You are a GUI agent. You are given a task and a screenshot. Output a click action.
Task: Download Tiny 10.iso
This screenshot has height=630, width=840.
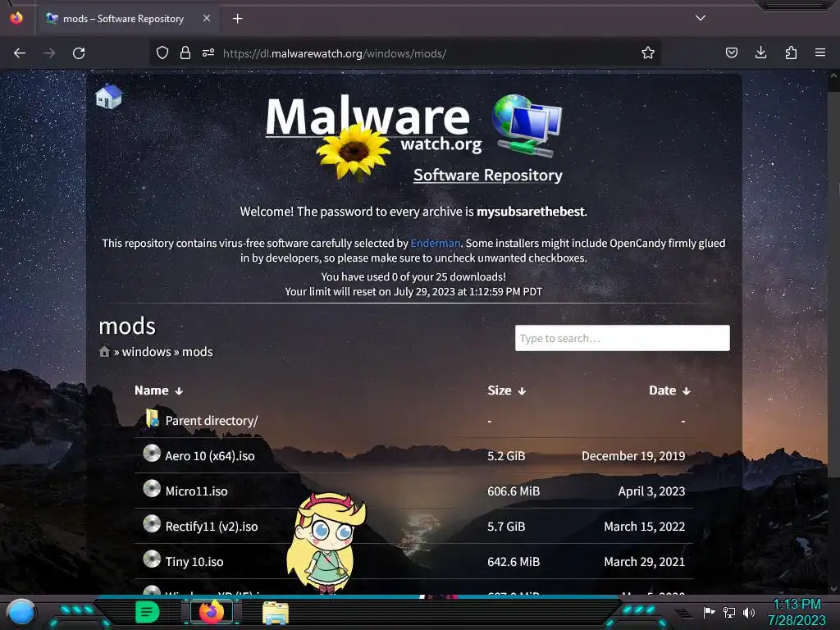click(194, 562)
